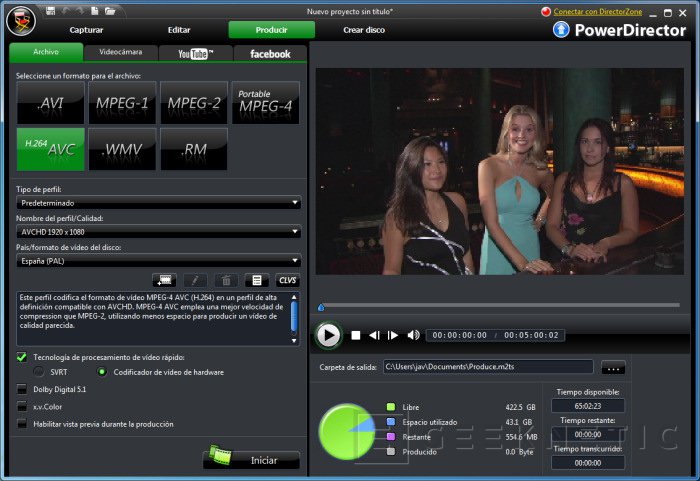Click the blue upgrade arrow icon

point(561,30)
